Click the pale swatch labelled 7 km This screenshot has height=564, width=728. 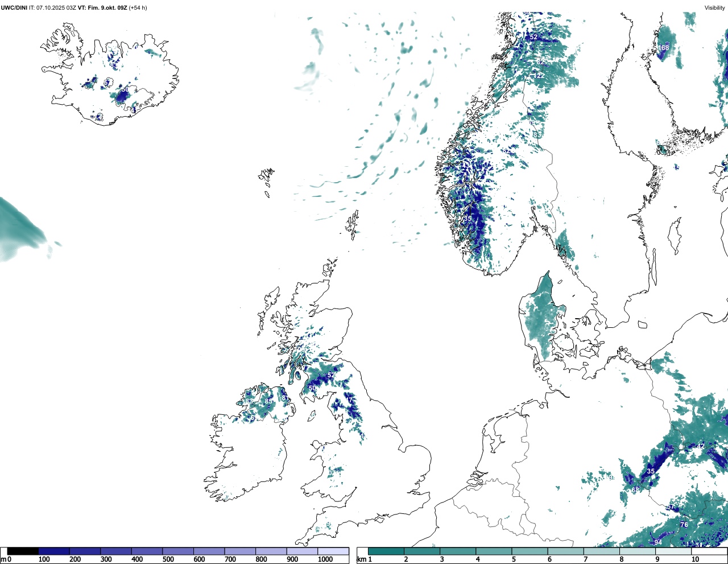(x=601, y=551)
